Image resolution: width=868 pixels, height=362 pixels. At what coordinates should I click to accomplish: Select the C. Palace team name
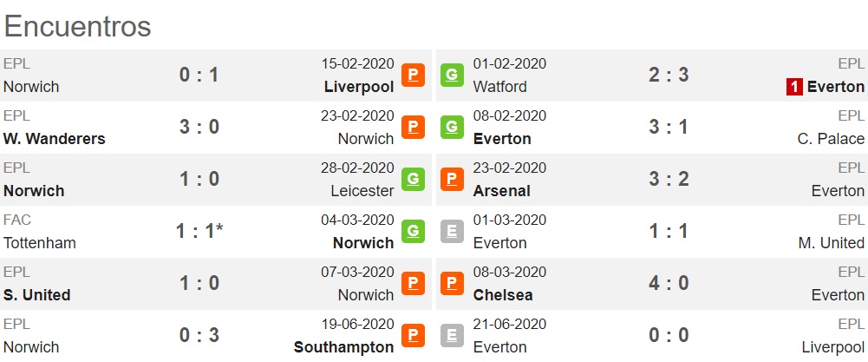tap(831, 139)
